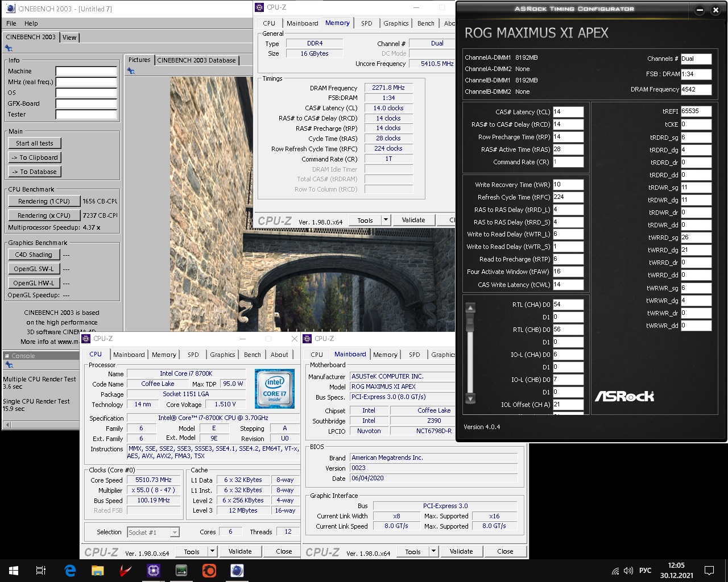The image size is (728, 582).
Task: Open the Memory tab in the CPU-Z window with the Mainboard tab active
Action: (385, 355)
